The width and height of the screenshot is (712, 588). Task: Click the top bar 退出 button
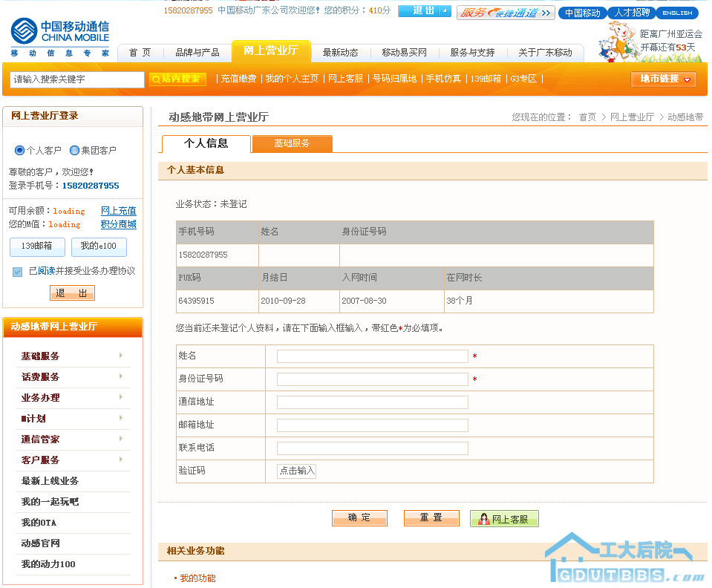click(x=419, y=11)
